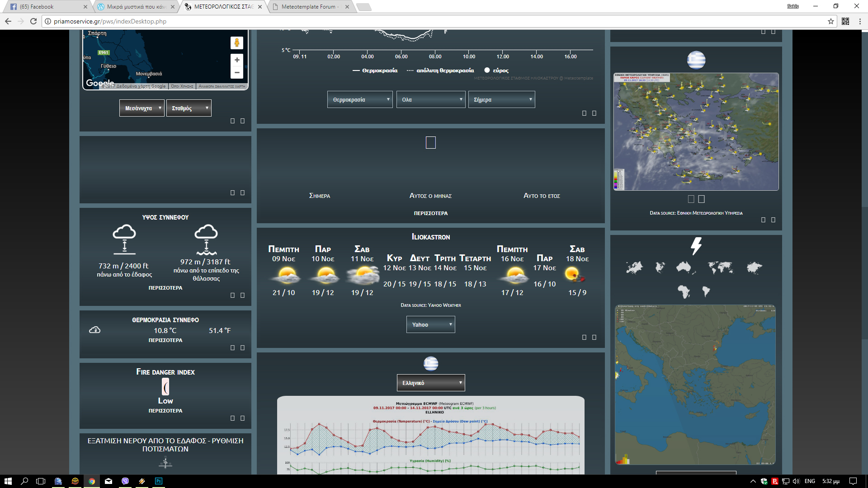The image size is (868, 488).
Task: Open the Windows Start menu
Action: (8, 481)
